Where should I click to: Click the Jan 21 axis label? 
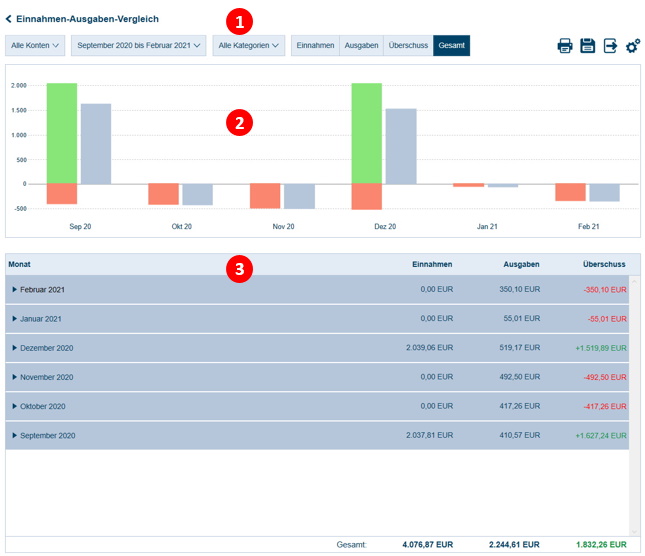click(487, 227)
